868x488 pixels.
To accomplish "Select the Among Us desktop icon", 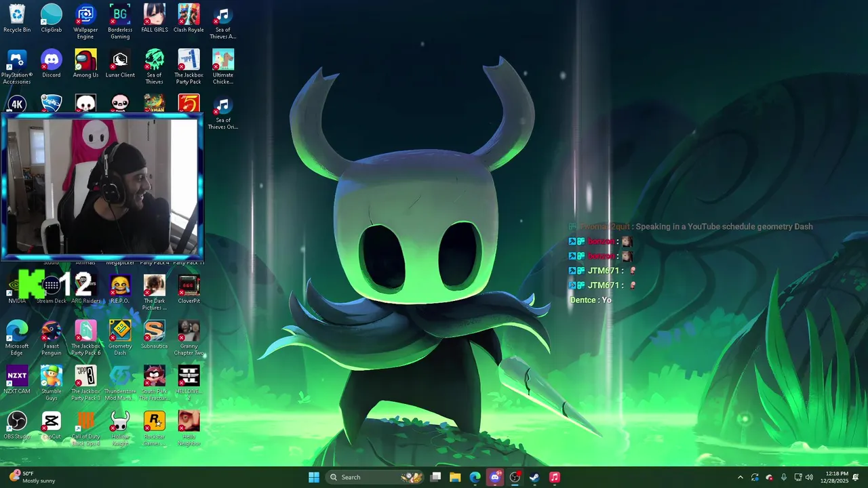I will click(x=85, y=64).
